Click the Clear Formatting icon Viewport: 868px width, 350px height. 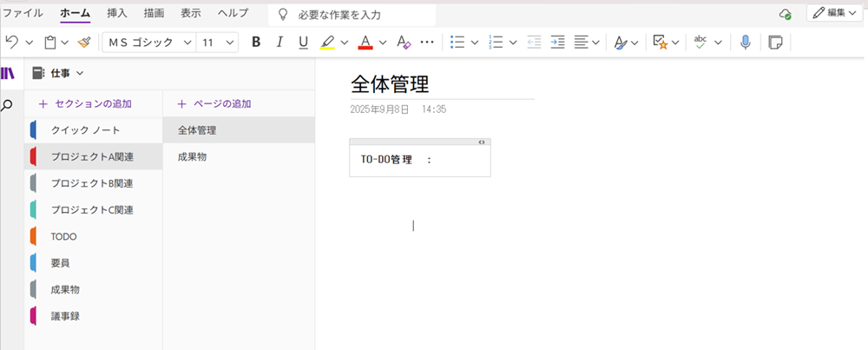point(404,42)
